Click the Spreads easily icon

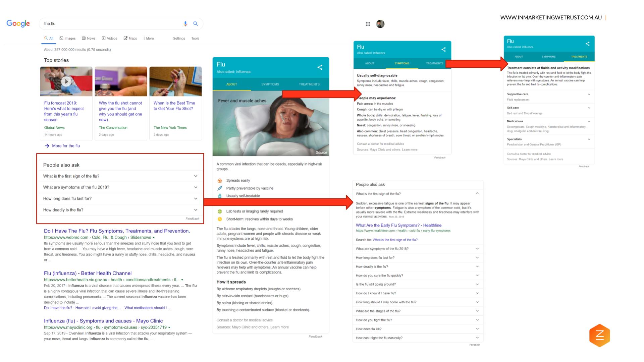pyautogui.click(x=220, y=181)
